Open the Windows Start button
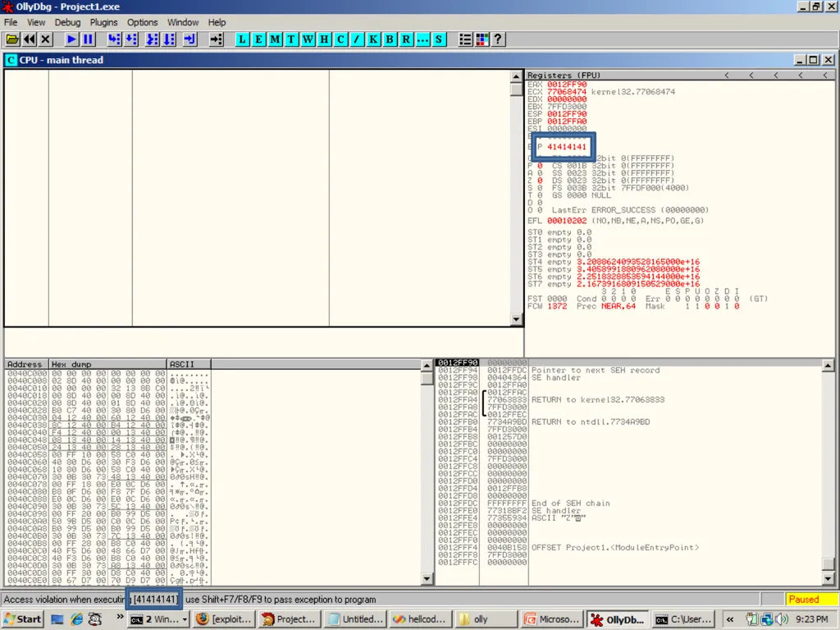840x630 pixels. tap(22, 619)
